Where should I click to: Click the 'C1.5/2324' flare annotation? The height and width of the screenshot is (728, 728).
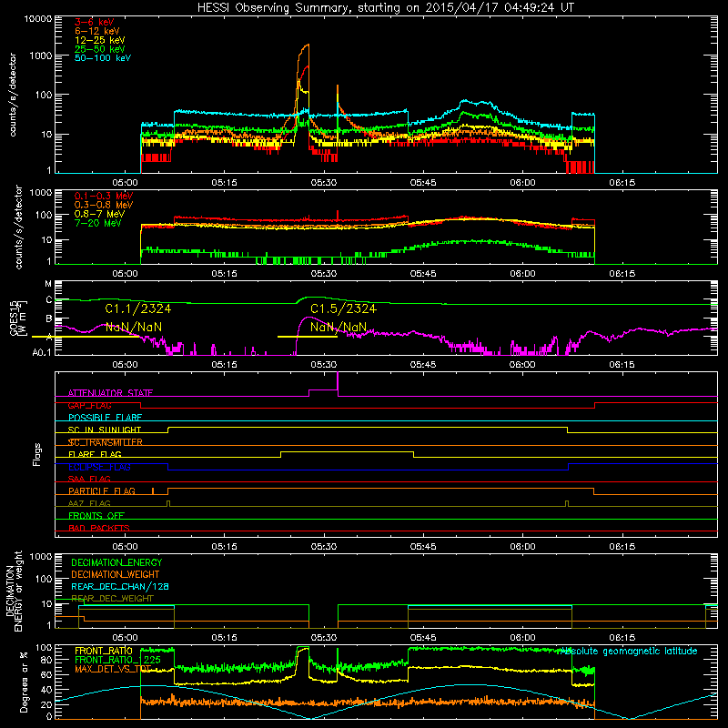pyautogui.click(x=343, y=308)
